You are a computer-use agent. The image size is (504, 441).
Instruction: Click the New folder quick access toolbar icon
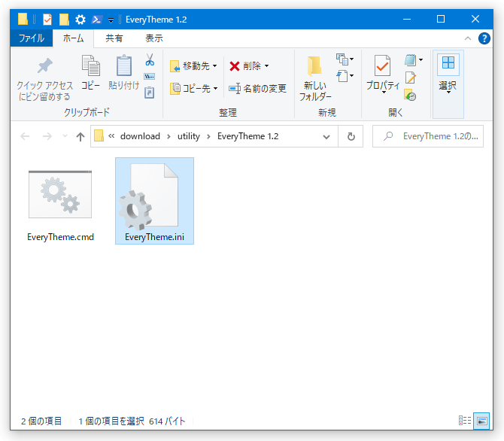tap(64, 20)
